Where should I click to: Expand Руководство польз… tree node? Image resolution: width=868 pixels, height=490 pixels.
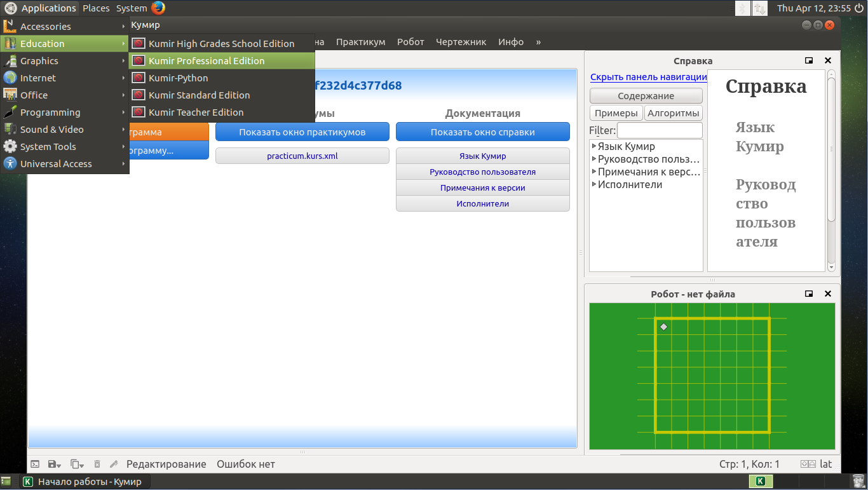594,159
